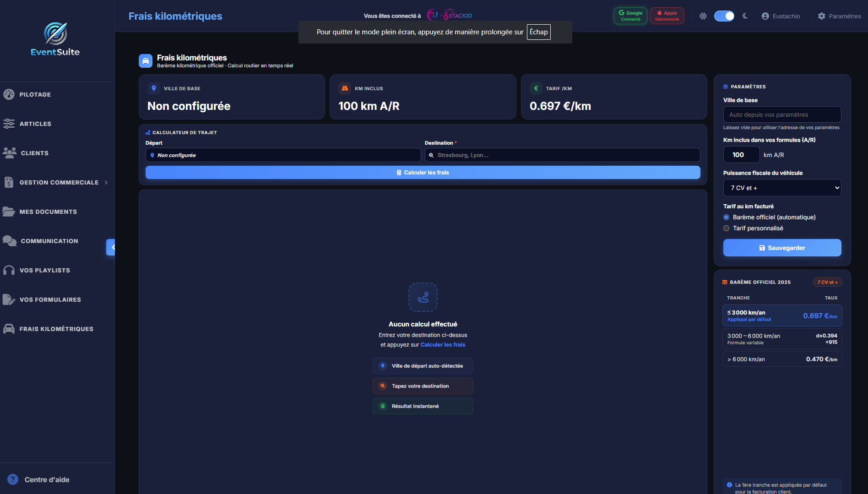
Task: Click the moon dark-mode icon
Action: click(745, 16)
